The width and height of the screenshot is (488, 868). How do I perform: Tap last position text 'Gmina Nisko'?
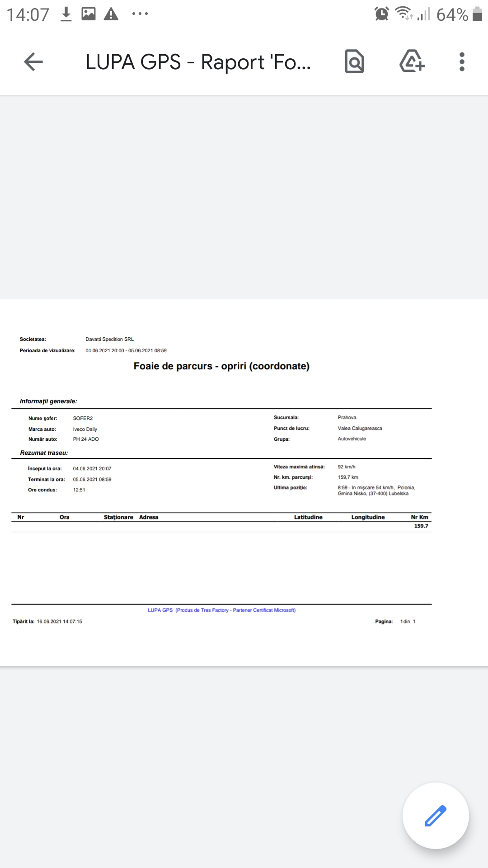point(352,493)
